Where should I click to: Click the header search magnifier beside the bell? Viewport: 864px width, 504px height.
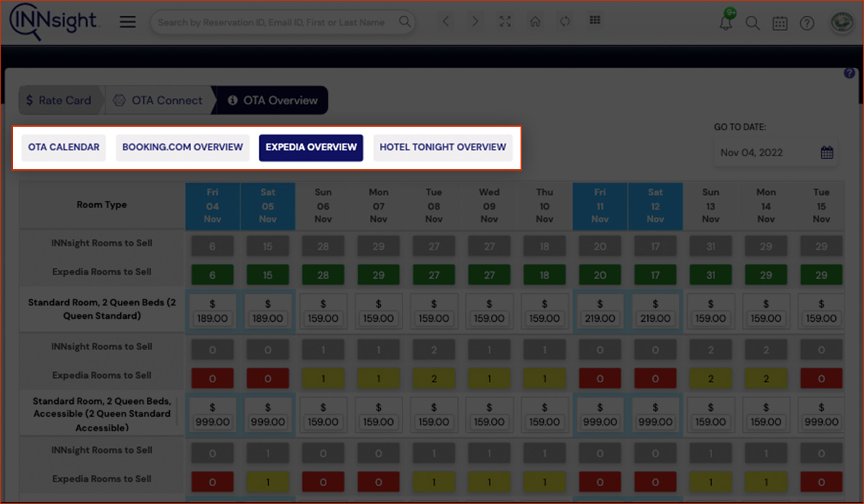[x=752, y=23]
